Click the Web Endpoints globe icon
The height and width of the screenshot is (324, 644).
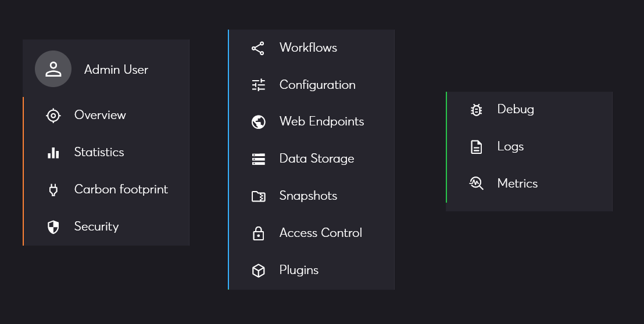(258, 122)
